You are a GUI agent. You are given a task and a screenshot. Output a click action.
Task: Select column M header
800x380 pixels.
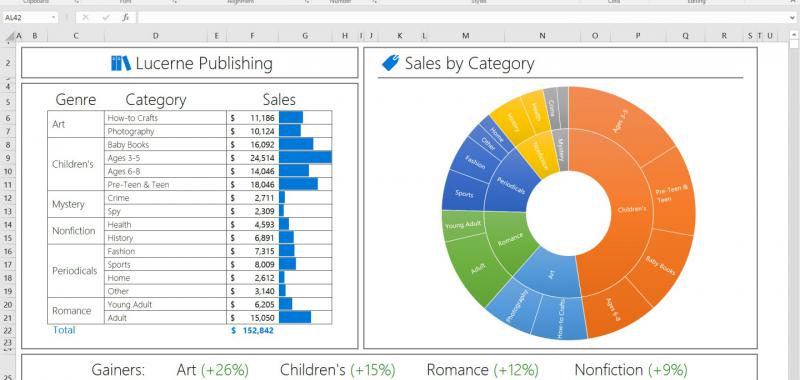click(465, 36)
